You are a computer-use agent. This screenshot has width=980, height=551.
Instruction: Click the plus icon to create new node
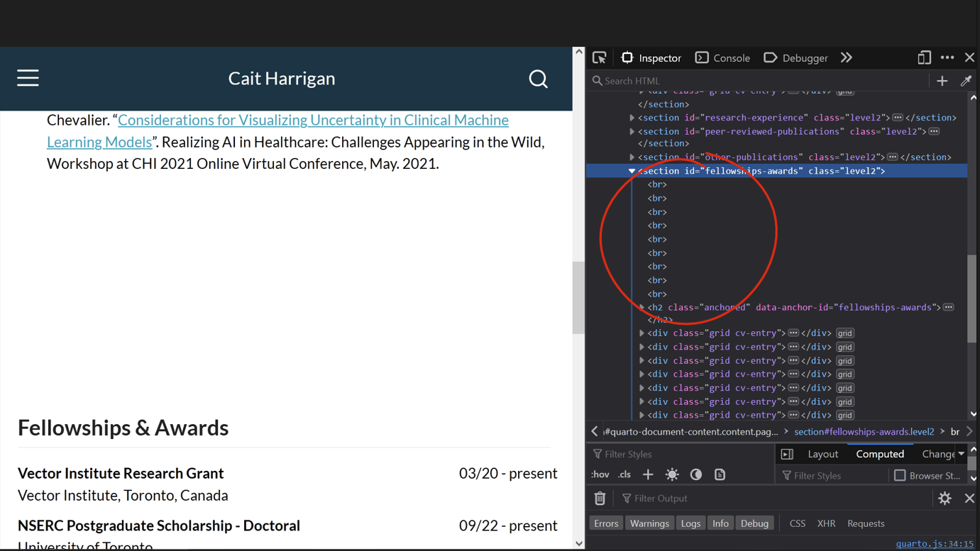[942, 81]
